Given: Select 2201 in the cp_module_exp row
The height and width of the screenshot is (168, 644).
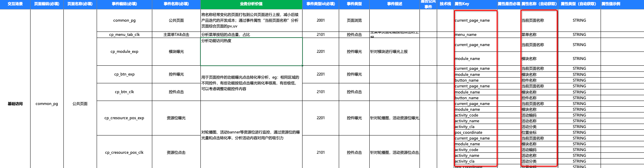Looking at the screenshot, I should 320,51.
